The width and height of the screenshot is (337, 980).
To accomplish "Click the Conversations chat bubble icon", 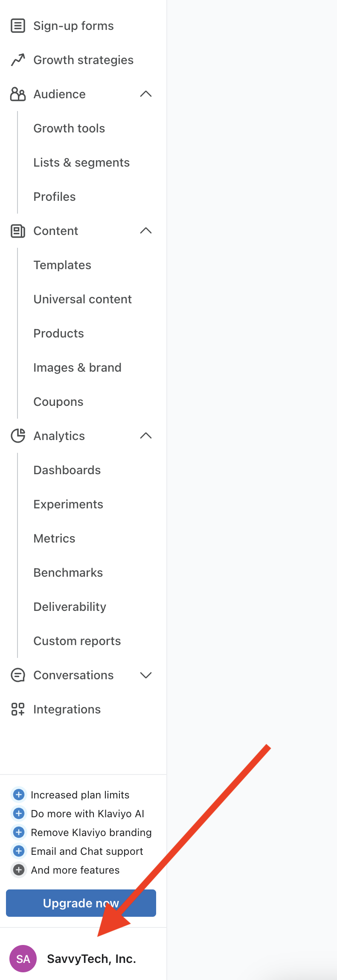I will (x=17, y=675).
